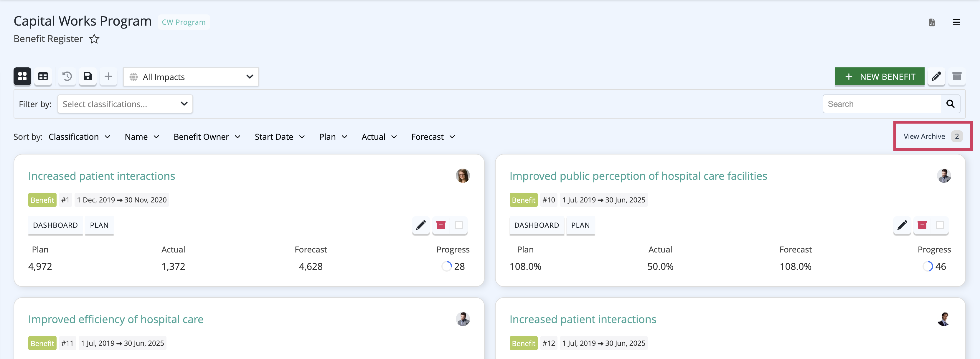Sort by Name
This screenshot has height=359, width=980.
(142, 137)
